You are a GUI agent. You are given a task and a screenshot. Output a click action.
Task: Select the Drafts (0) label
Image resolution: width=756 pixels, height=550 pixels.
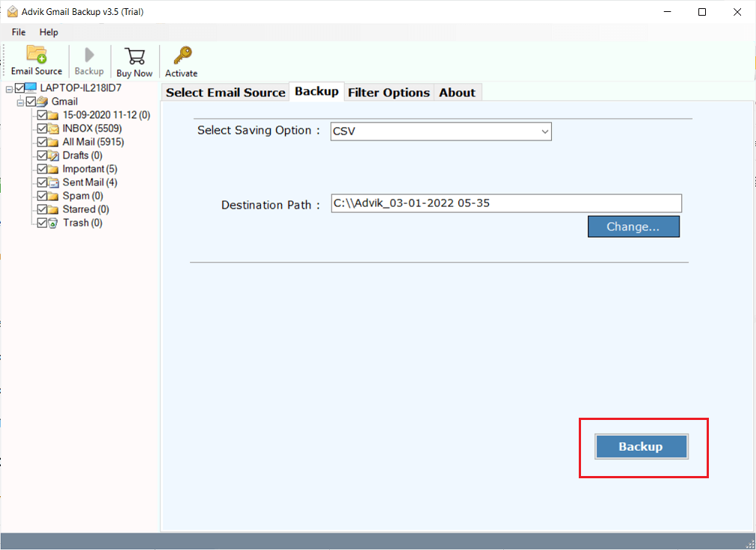82,155
